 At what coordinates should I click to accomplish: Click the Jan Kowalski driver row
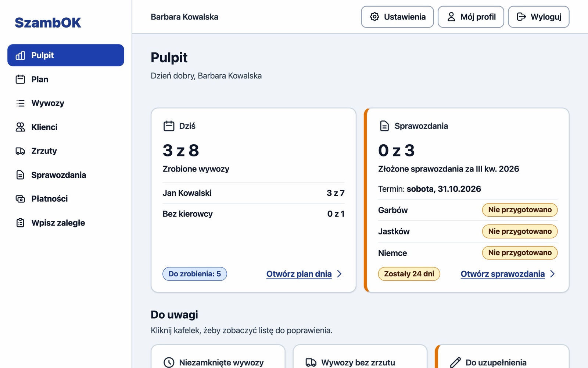(254, 193)
